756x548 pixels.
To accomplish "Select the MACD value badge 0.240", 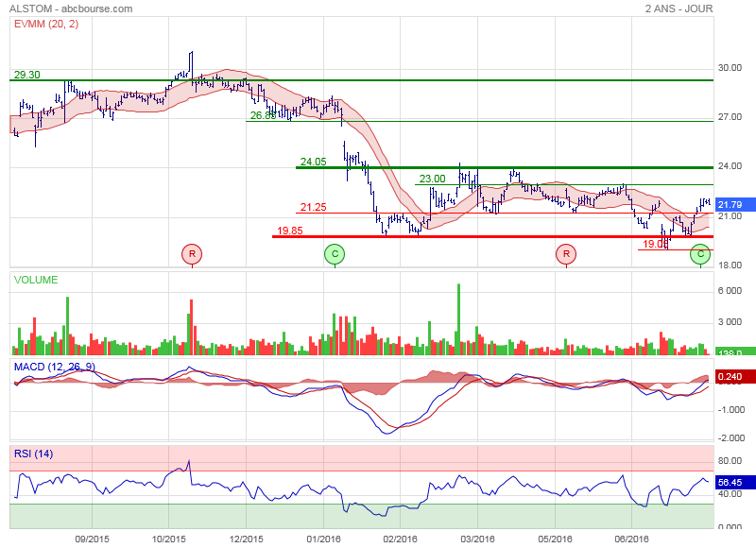I will pos(735,376).
